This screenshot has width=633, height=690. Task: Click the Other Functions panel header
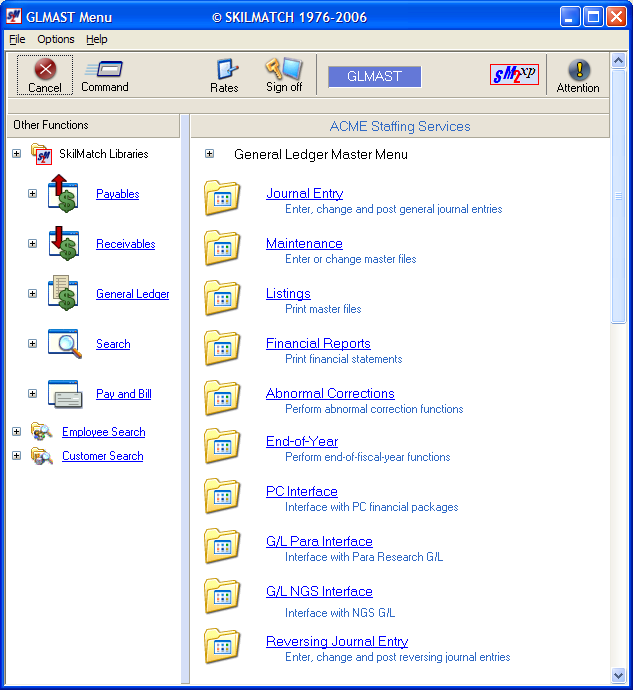(93, 125)
